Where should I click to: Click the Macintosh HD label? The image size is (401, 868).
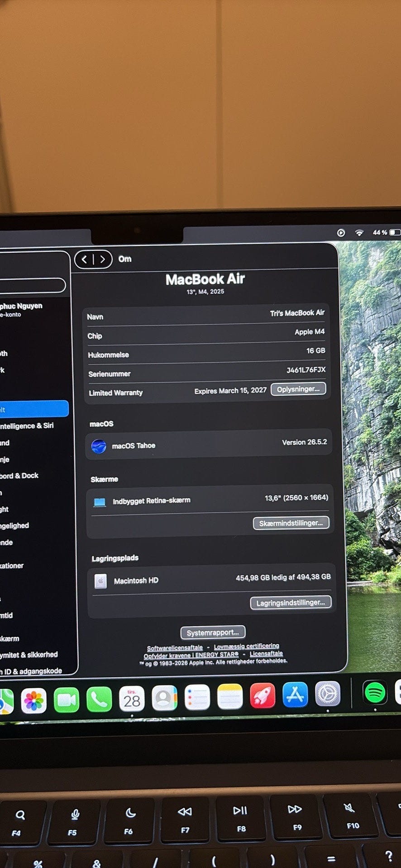(x=136, y=580)
